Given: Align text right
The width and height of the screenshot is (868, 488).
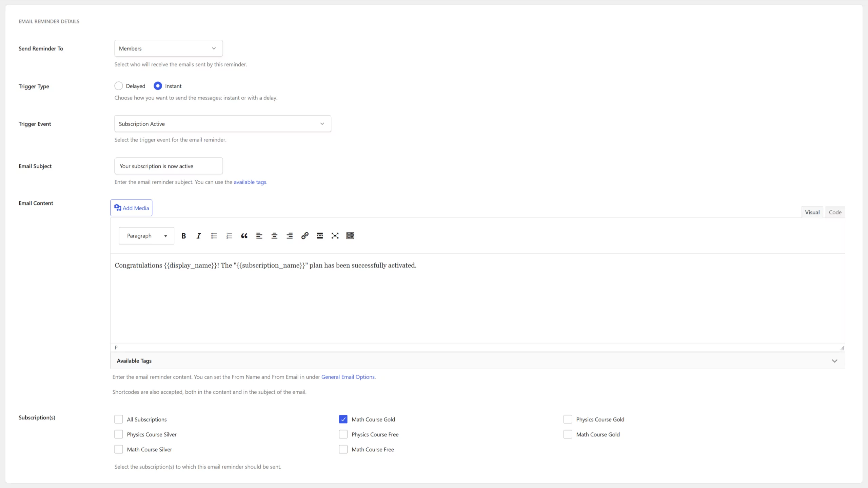Looking at the screenshot, I should click(x=290, y=236).
